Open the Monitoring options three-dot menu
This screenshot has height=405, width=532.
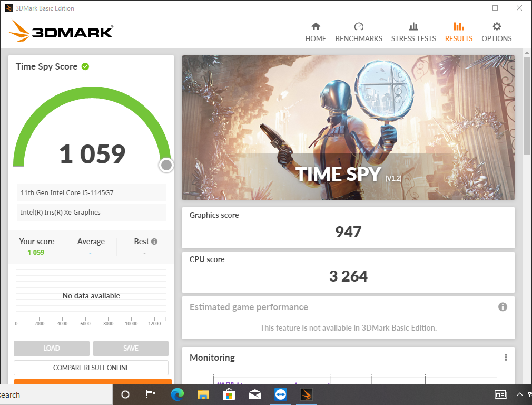tap(506, 358)
